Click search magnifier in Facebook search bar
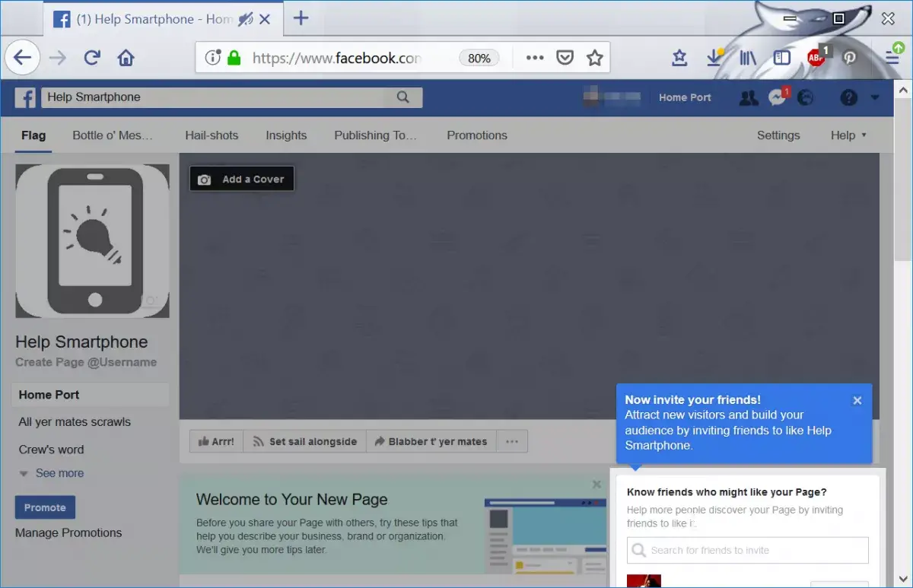The image size is (913, 588). (403, 97)
